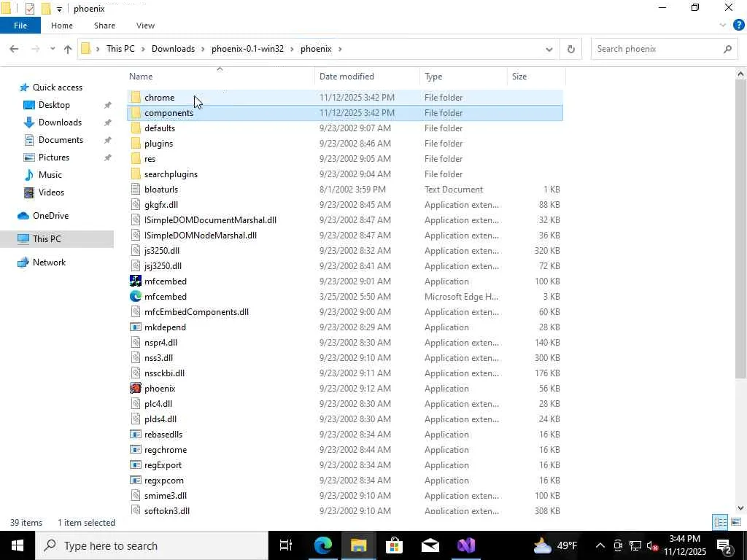Image resolution: width=747 pixels, height=560 pixels.
Task: Open Videos in navigation pane
Action: coord(51,192)
